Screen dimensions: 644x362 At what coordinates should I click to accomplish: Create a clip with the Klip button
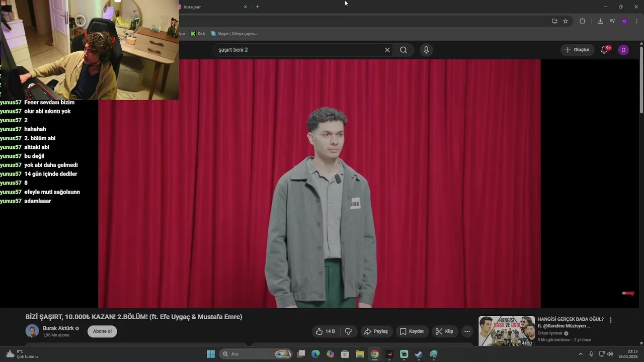click(x=444, y=331)
